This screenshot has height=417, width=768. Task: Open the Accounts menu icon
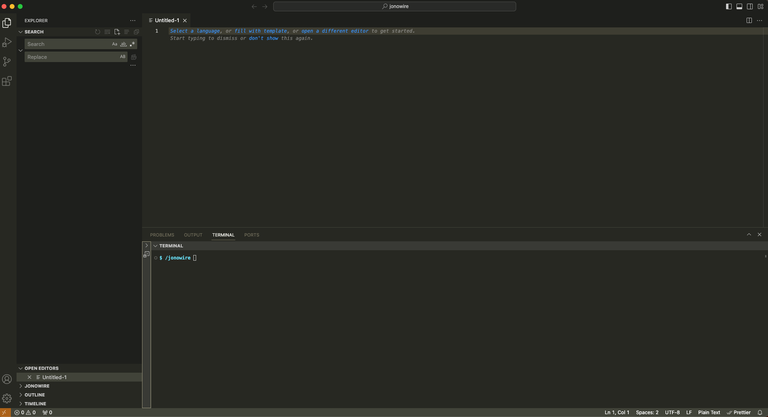pos(7,379)
